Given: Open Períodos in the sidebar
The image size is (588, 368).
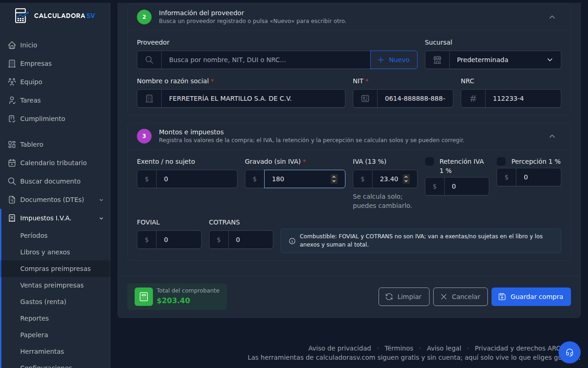Looking at the screenshot, I should pos(34,236).
